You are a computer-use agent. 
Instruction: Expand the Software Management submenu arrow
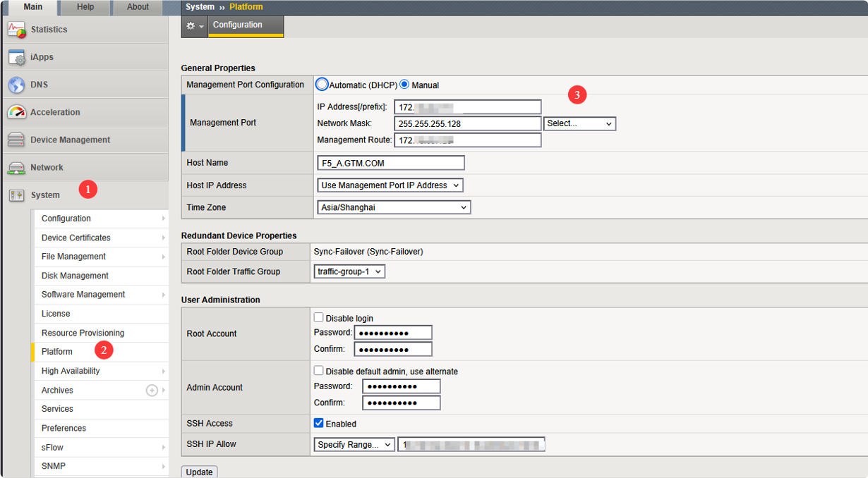[x=164, y=295]
